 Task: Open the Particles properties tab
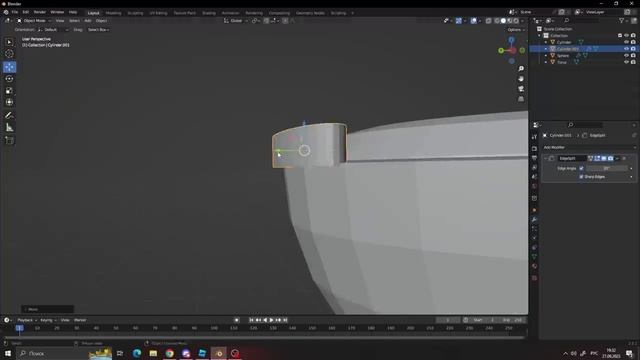click(534, 229)
